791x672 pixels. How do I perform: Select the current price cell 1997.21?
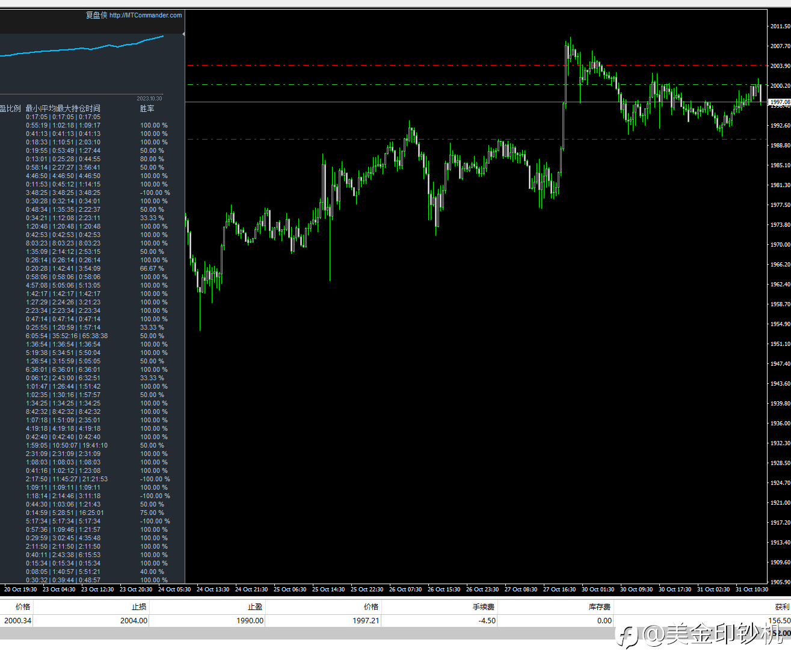click(x=366, y=620)
